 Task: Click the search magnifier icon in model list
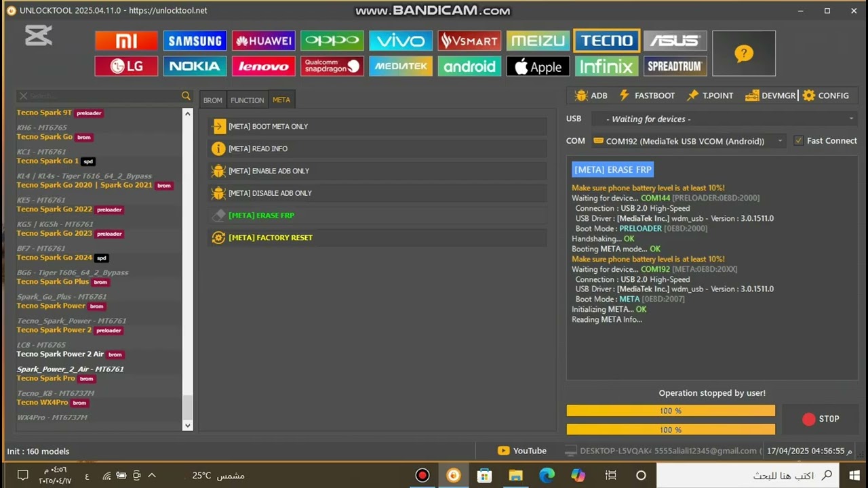point(186,96)
